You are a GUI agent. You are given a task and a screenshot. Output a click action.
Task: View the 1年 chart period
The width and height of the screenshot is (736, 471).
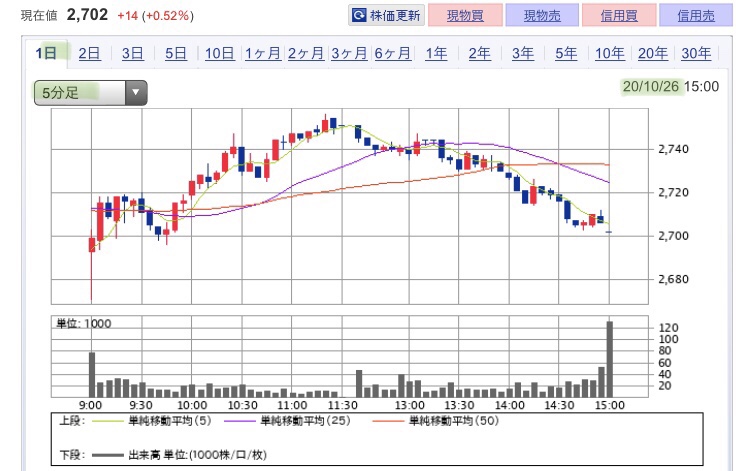pyautogui.click(x=436, y=53)
